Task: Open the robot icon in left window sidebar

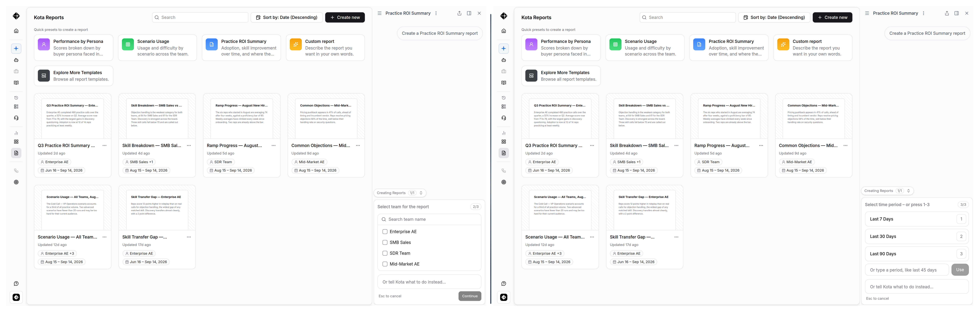Action: coord(16,60)
